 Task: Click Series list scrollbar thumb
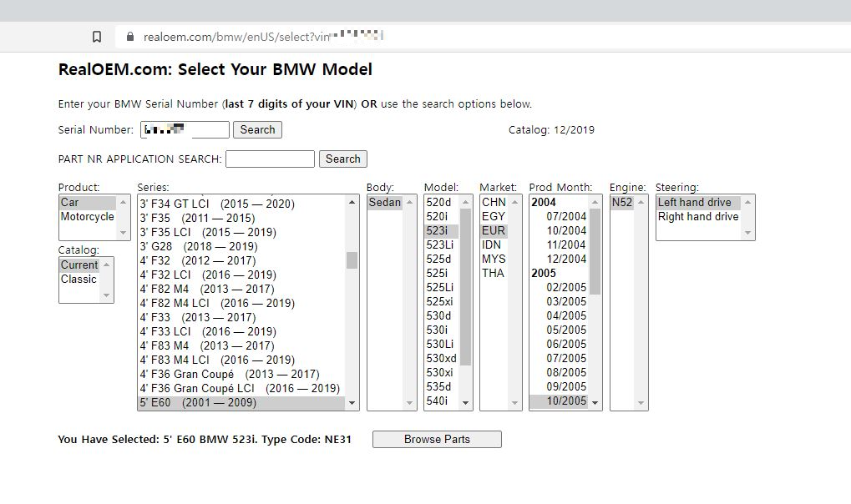[x=352, y=260]
